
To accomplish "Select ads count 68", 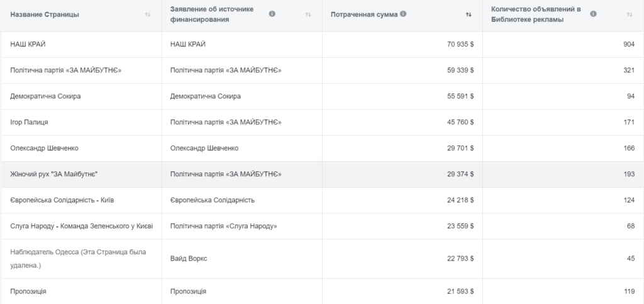I will point(630,226).
